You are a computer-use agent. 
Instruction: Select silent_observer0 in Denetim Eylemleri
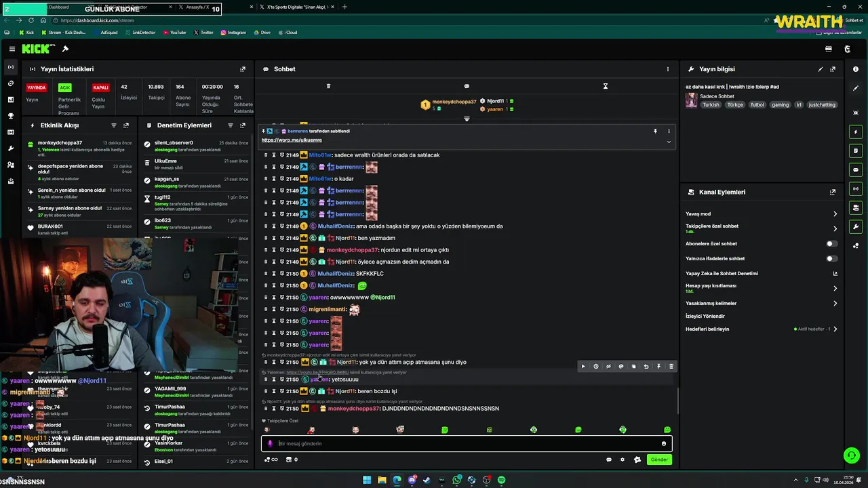(174, 143)
